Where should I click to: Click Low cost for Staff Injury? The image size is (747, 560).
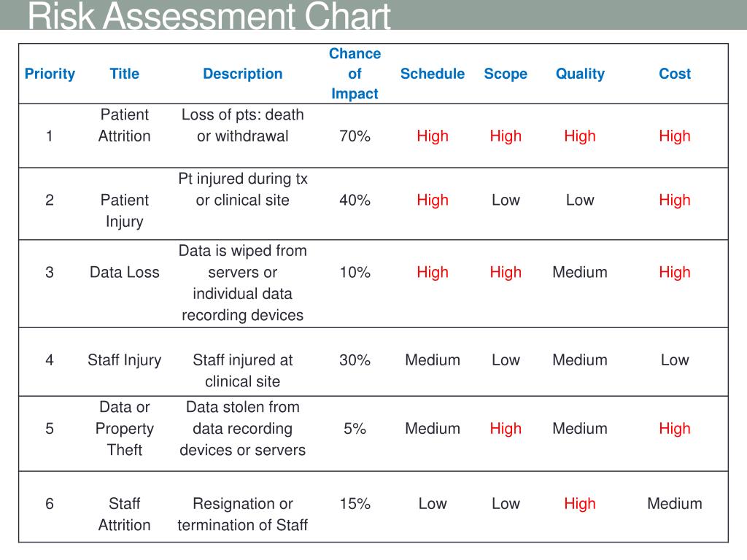pyautogui.click(x=675, y=360)
